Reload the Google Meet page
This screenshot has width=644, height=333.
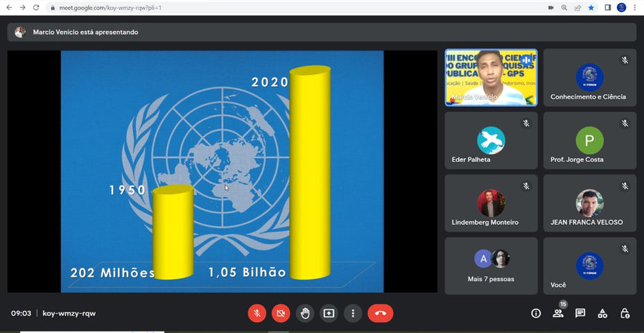[36, 8]
